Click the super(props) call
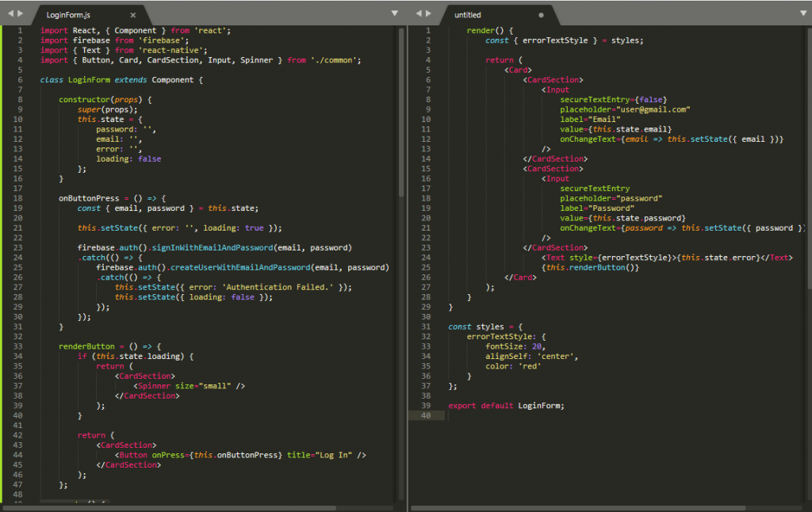Screen dimensions: 812x512 (x=107, y=109)
